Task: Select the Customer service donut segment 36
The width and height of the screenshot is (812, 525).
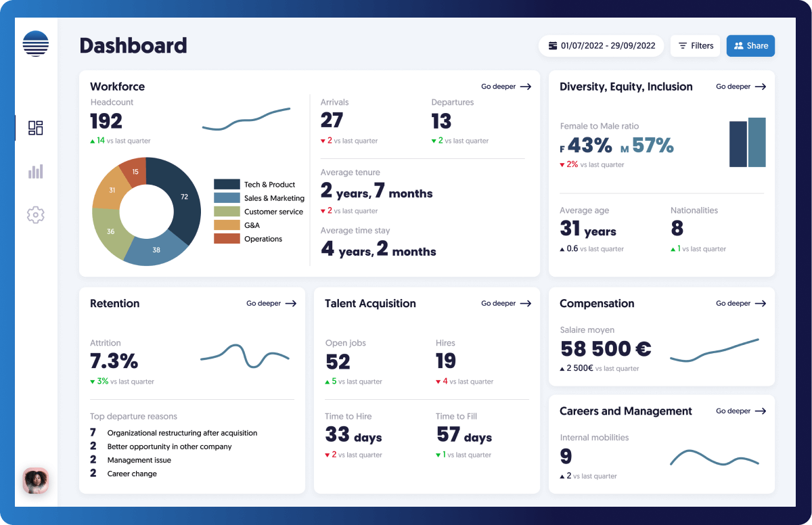Action: tap(108, 232)
